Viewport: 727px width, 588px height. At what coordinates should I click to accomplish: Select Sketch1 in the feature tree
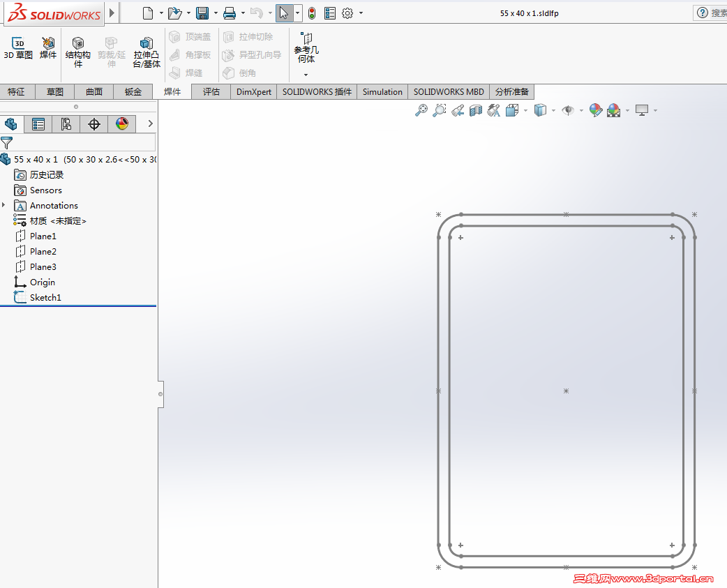point(45,297)
